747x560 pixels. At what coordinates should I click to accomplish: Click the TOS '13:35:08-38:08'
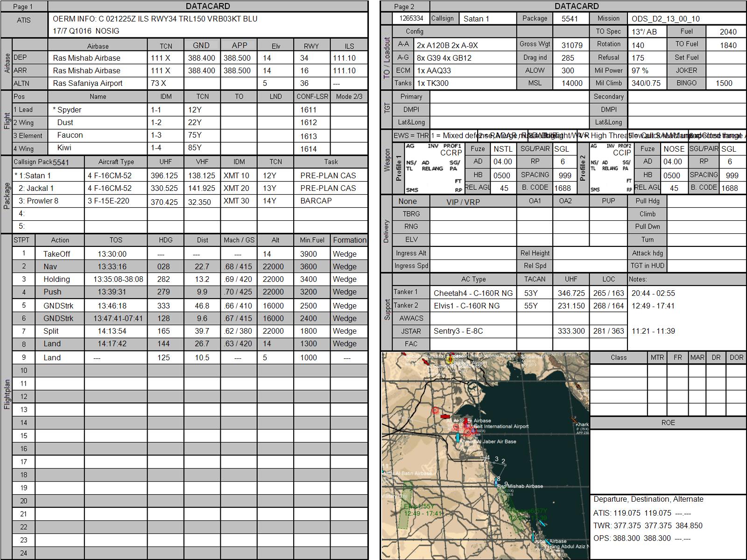(118, 279)
